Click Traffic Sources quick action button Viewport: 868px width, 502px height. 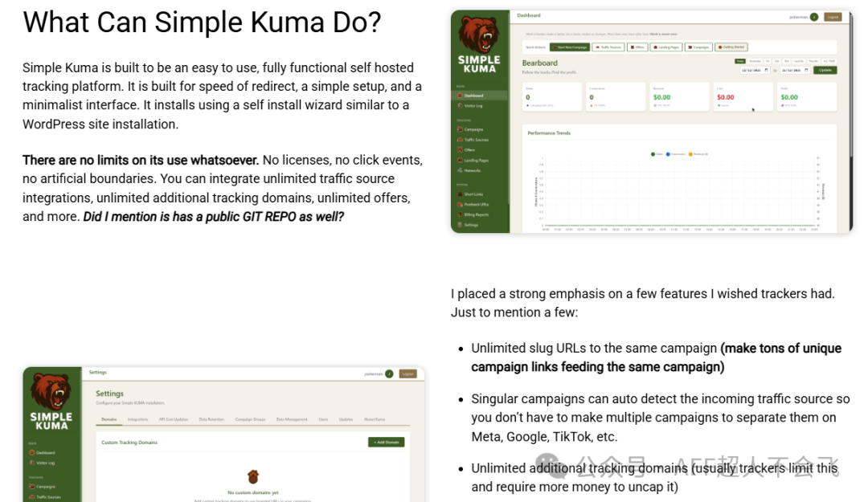coord(608,47)
